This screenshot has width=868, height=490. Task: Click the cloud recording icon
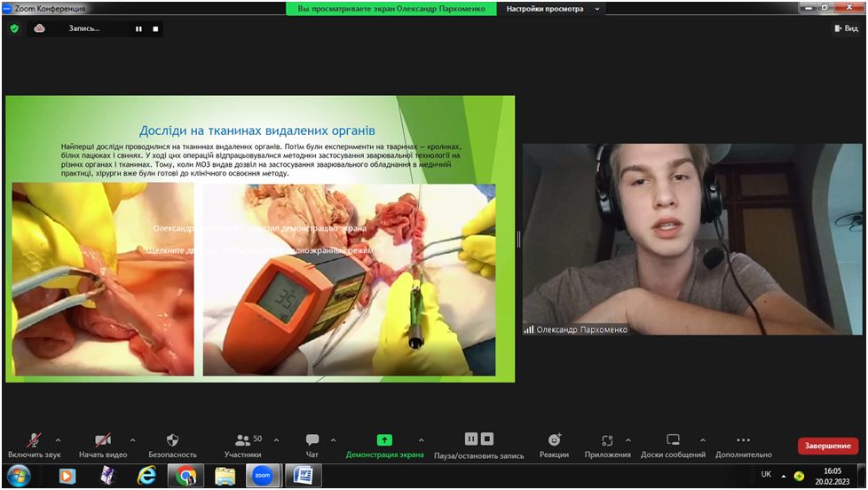pyautogui.click(x=39, y=28)
